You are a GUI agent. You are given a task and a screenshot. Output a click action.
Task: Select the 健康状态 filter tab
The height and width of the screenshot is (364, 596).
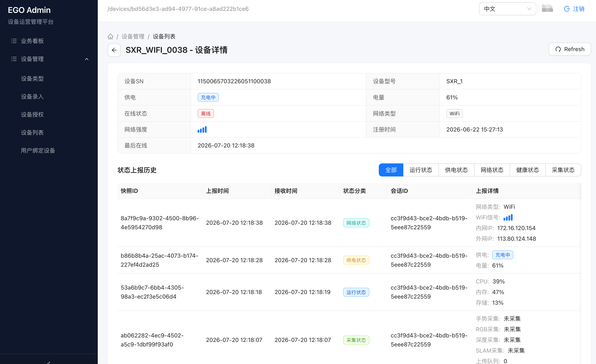[x=527, y=170]
